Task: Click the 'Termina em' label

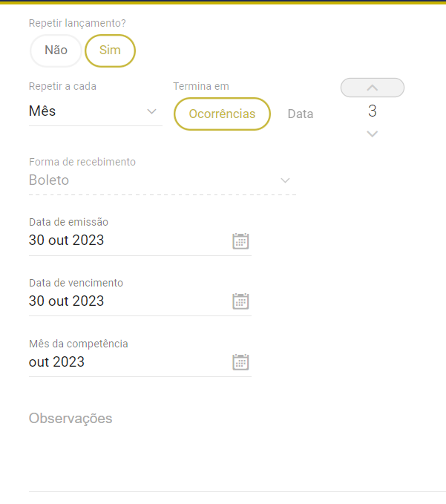Action: point(201,86)
